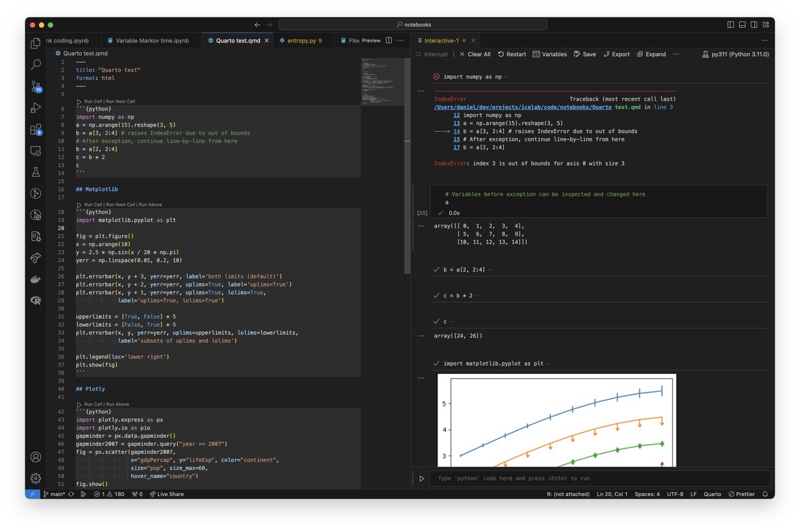The height and width of the screenshot is (532, 800).
Task: Click Restart kernel in interactive toolbar
Action: [x=511, y=54]
